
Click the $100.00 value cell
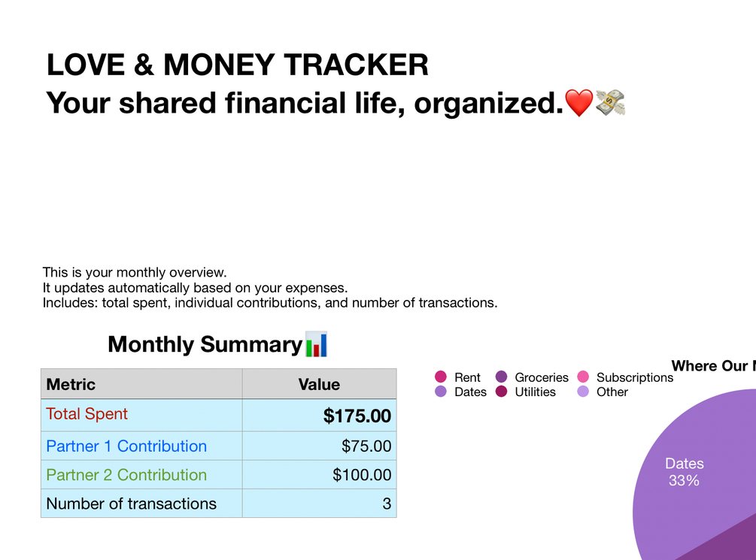pyautogui.click(x=319, y=475)
